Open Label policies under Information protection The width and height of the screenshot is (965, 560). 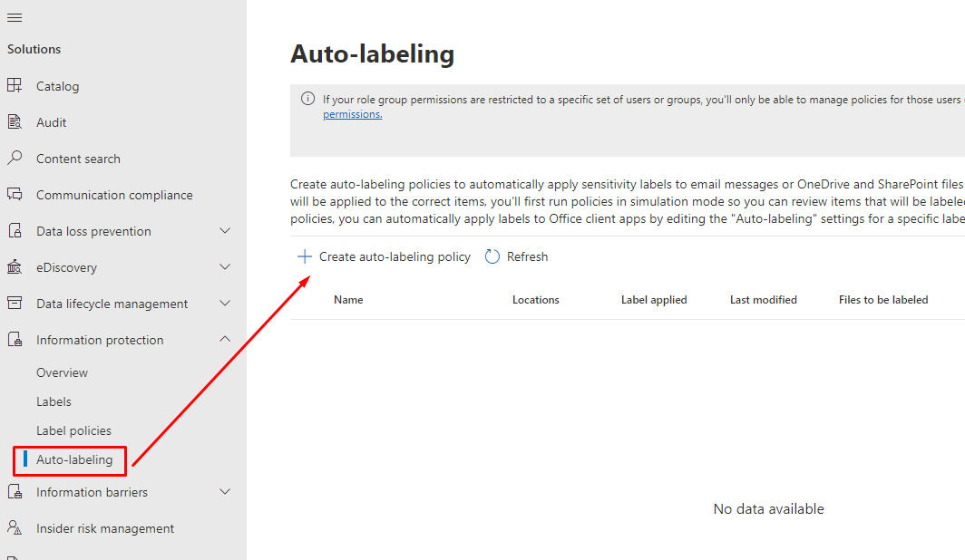coord(73,430)
